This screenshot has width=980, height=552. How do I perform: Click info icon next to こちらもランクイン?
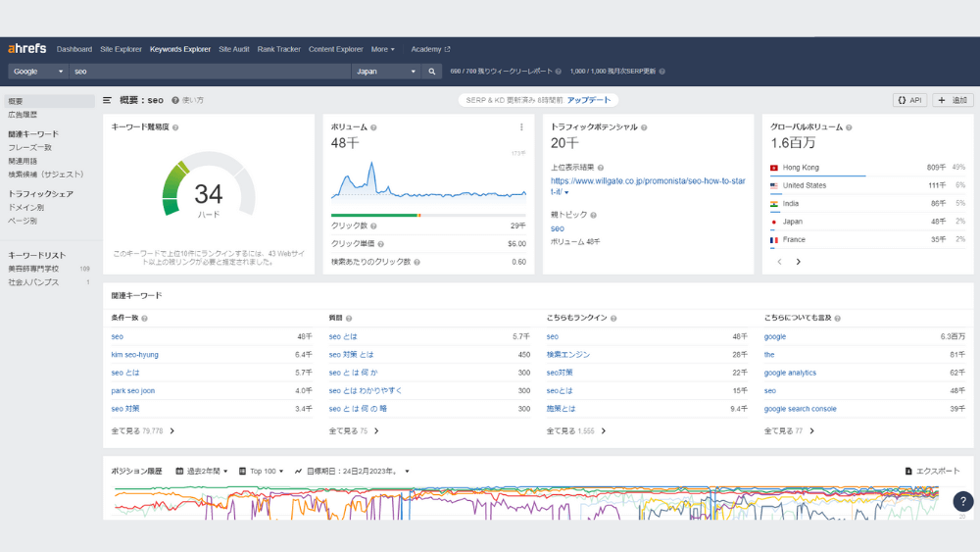tap(613, 319)
